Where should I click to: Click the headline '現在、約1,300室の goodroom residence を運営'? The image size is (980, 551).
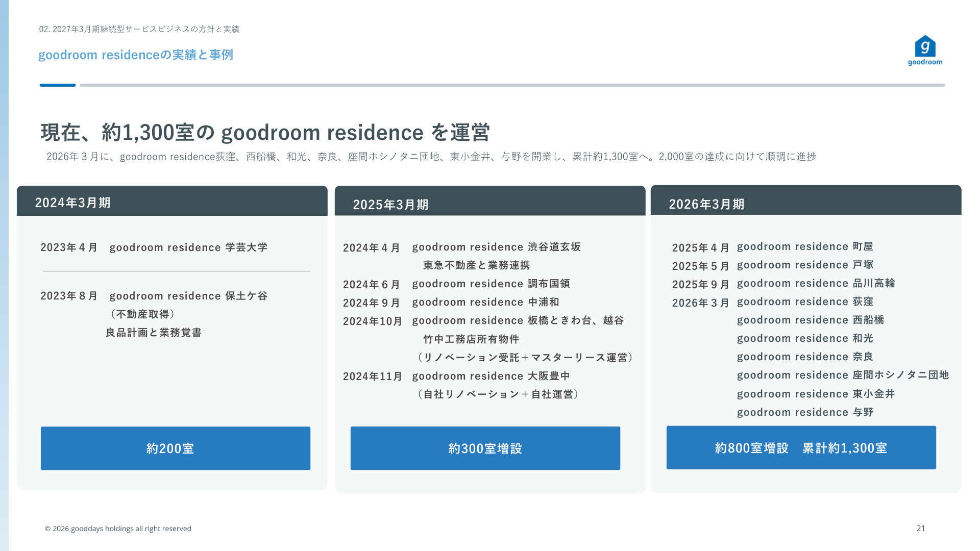pos(265,132)
